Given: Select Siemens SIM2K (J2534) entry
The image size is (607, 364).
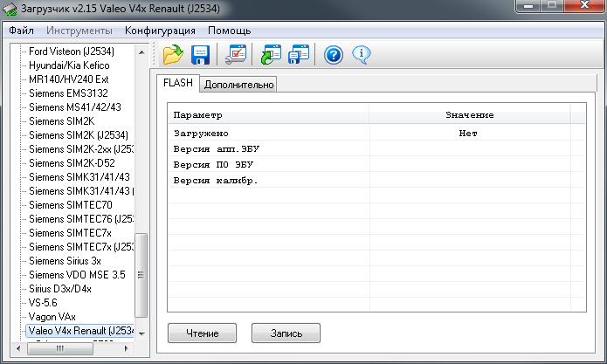Looking at the screenshot, I should coord(79,134).
